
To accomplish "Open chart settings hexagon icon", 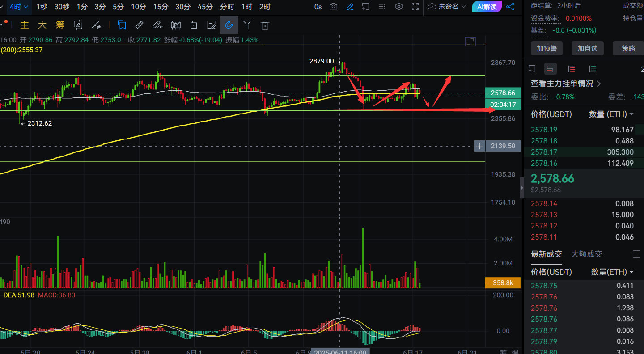I will (x=399, y=7).
